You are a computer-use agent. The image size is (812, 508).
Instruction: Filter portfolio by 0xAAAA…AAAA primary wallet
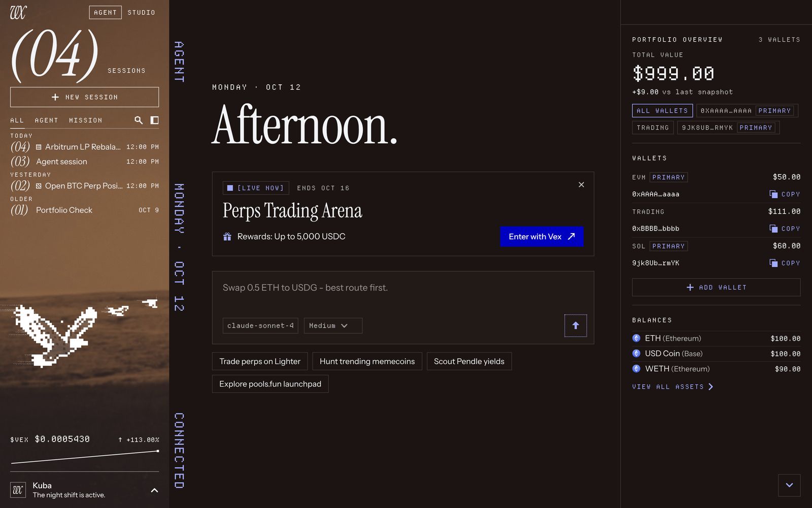[747, 111]
